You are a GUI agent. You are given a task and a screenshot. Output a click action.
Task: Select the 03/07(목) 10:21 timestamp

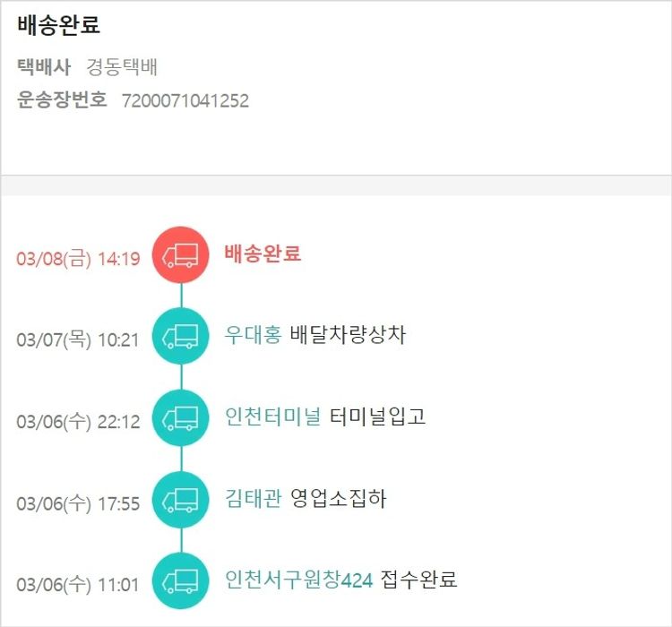(x=78, y=340)
